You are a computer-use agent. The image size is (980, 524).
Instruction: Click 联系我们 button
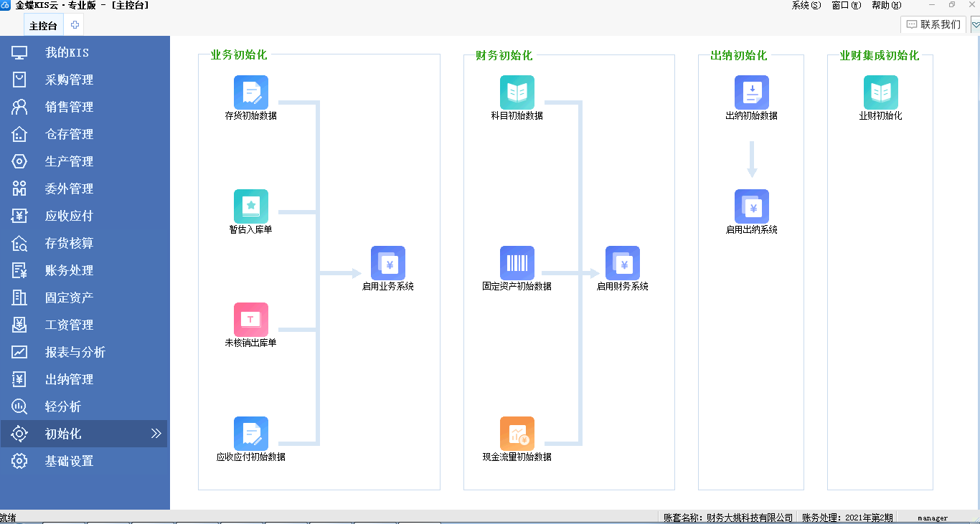pos(933,24)
